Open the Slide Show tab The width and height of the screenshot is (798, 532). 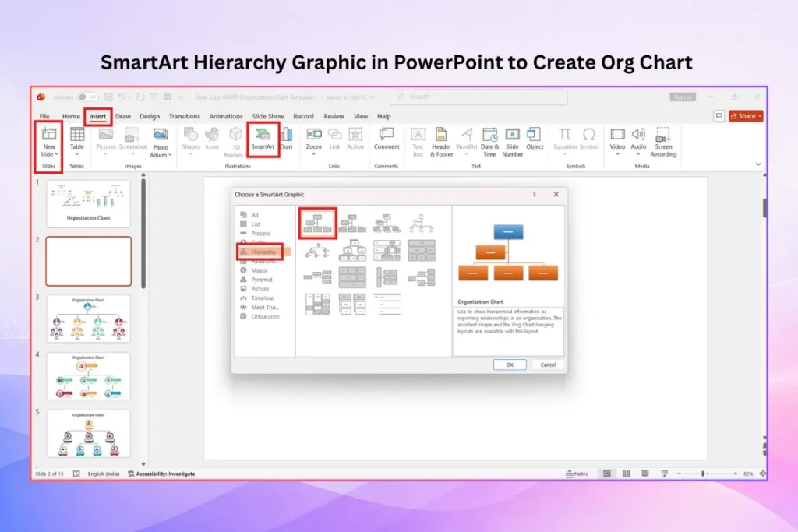click(268, 116)
